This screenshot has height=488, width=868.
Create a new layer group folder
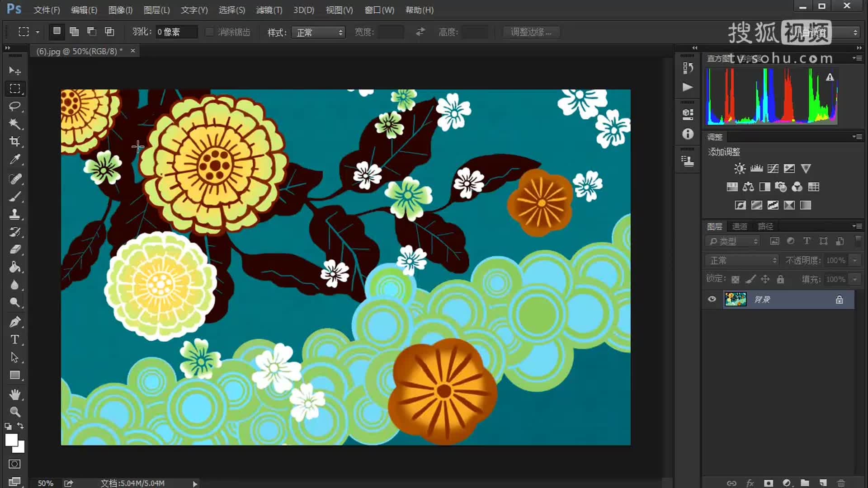805,483
